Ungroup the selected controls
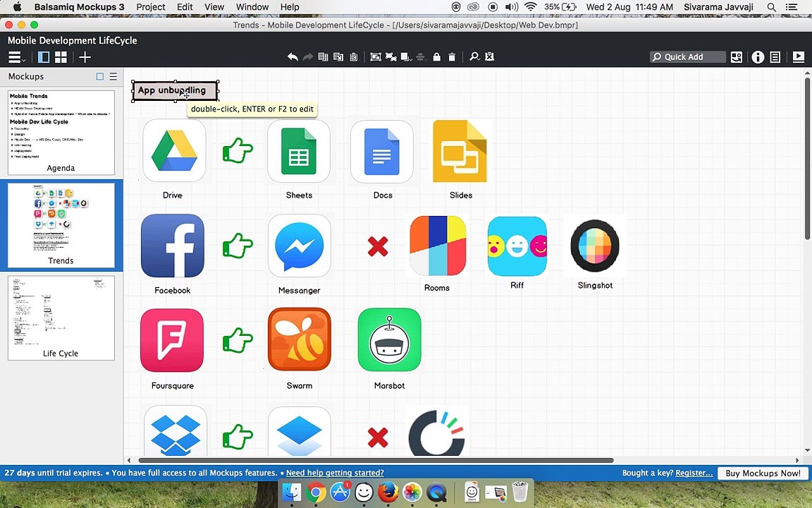 (391, 57)
